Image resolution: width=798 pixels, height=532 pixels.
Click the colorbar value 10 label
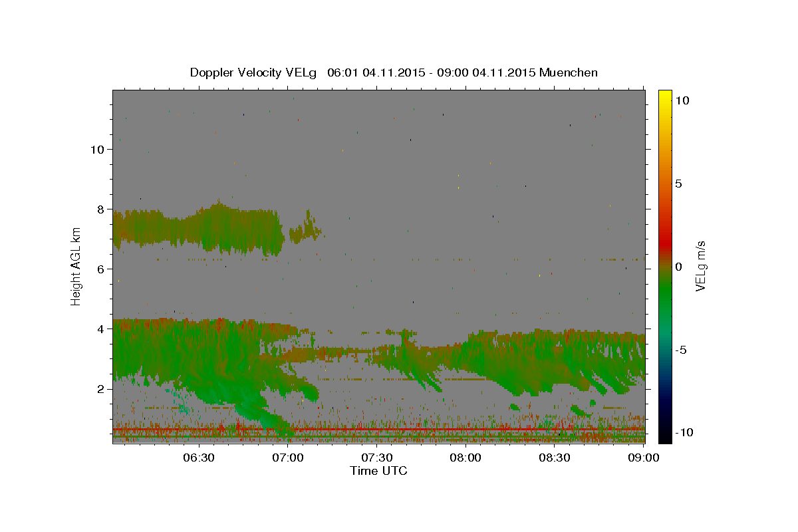coord(682,100)
